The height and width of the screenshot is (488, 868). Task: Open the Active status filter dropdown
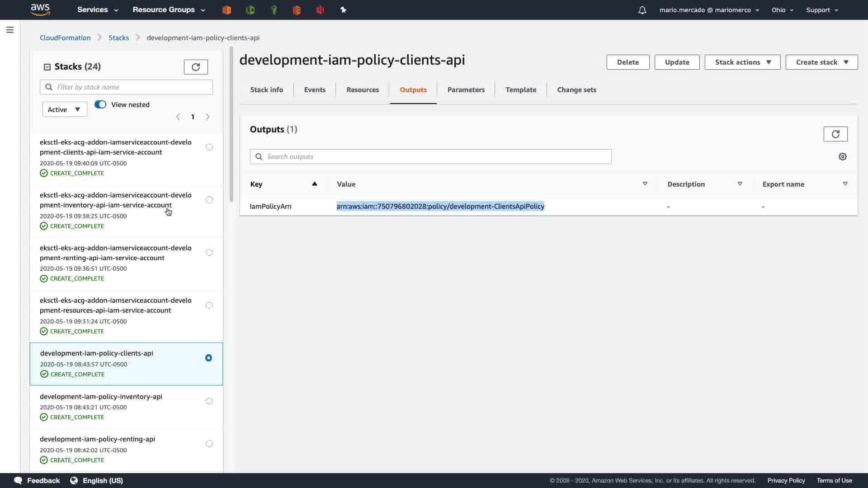[x=64, y=109]
